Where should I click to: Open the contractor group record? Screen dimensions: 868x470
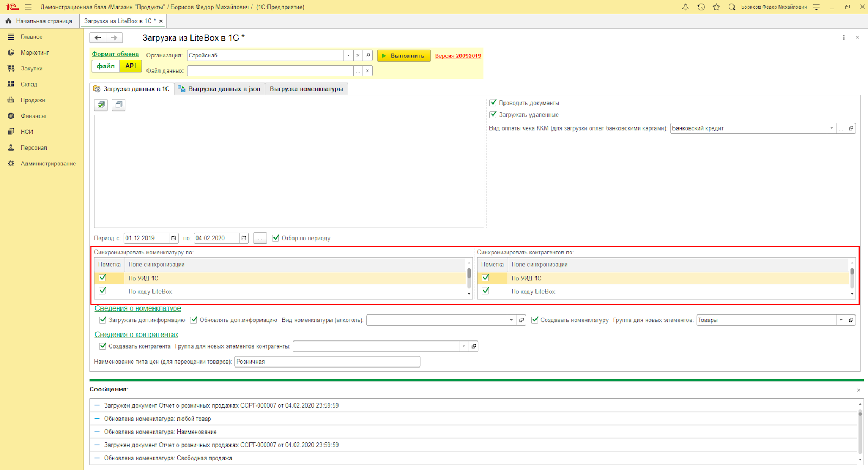[x=474, y=346]
